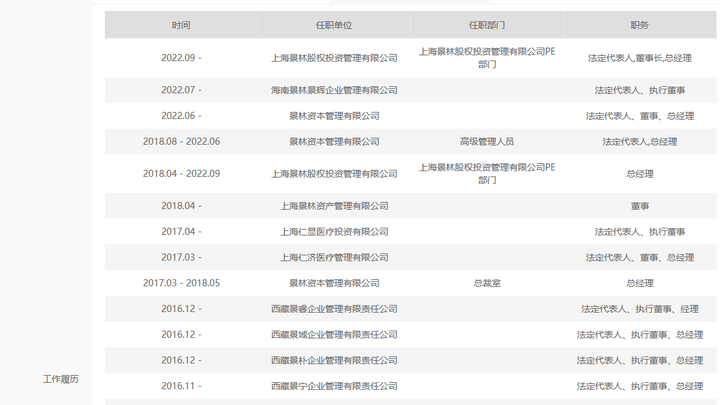Click 上海仁显医疗投资有限公司
Screen dimensions: 720x405
tap(334, 231)
